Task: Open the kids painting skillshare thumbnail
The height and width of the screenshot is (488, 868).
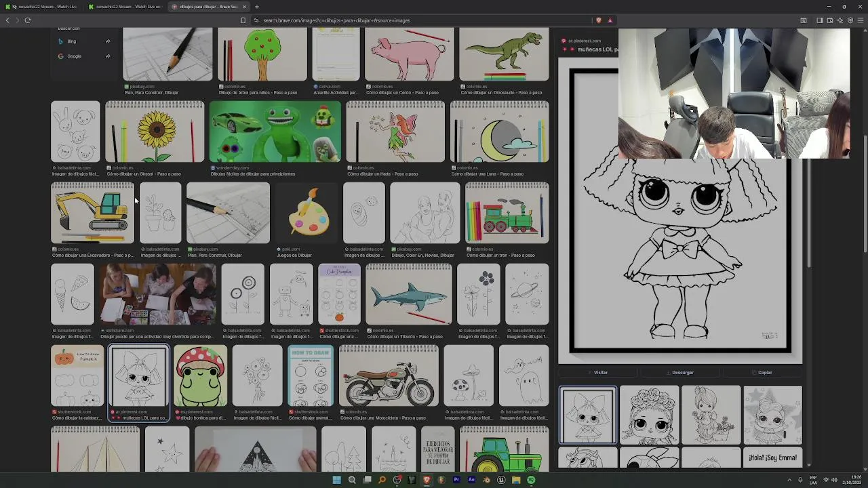Action: tap(157, 294)
